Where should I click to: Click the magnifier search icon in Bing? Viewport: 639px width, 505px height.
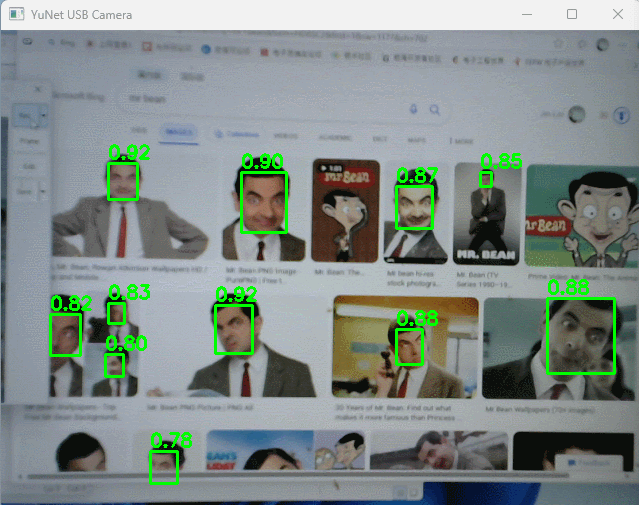point(435,110)
